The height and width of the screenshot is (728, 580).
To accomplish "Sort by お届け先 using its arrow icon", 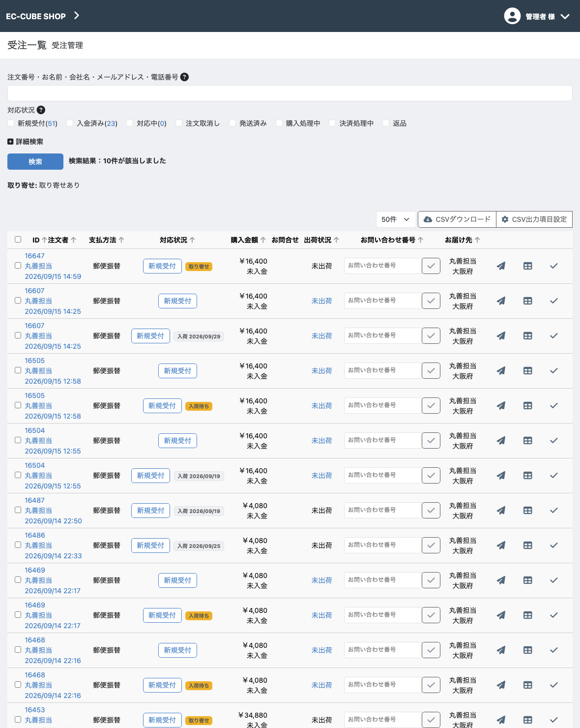I will coord(477,240).
